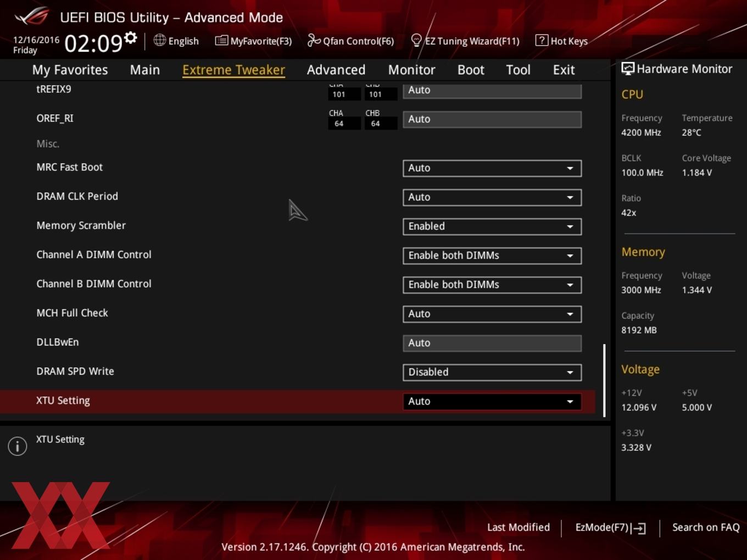Open the Advanced tab
The height and width of the screenshot is (560, 747).
tap(336, 70)
